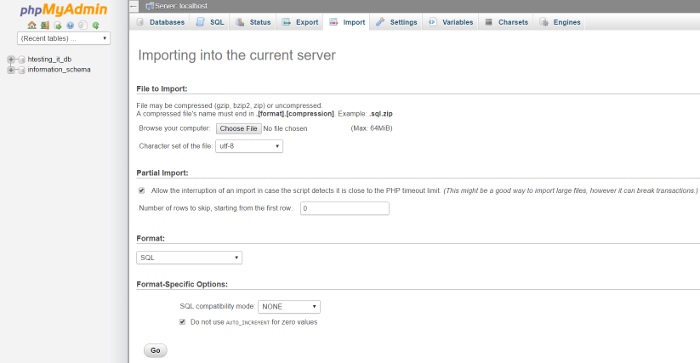Click the Choose File button
Screen dimensions: 700x363
239,129
